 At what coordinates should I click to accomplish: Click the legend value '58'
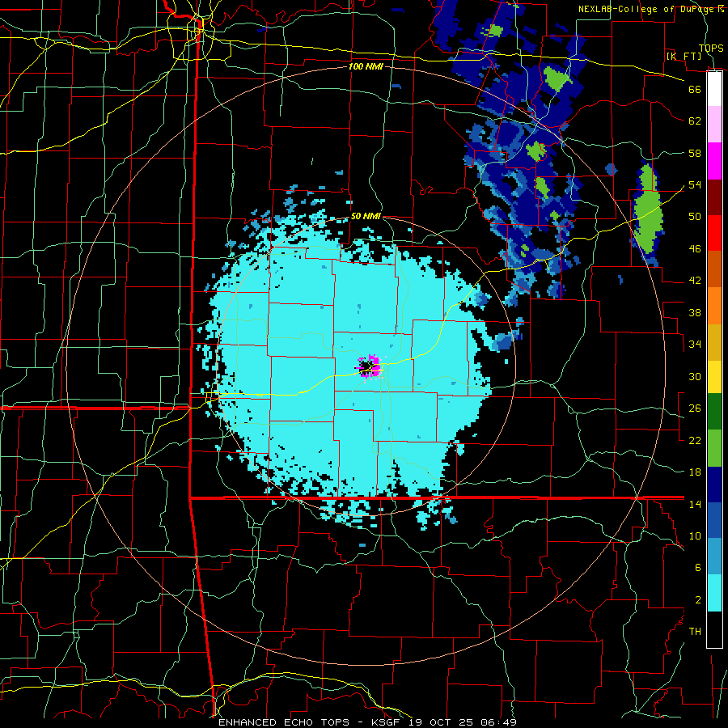(695, 153)
